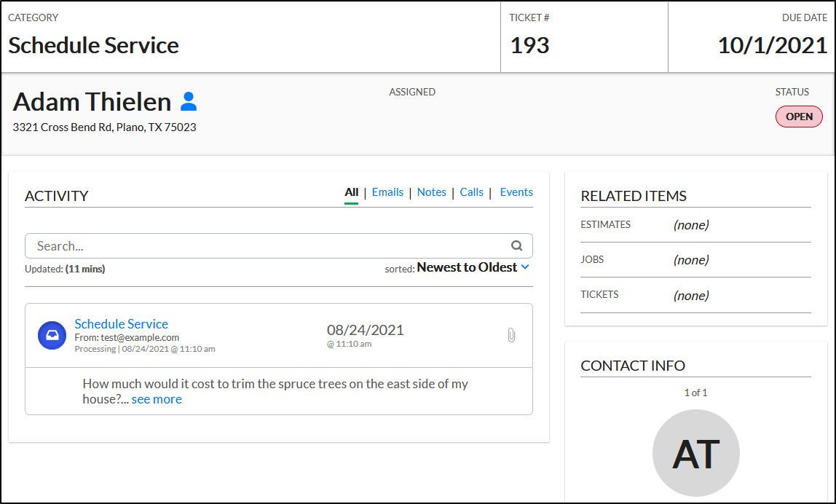Click inside the Activity search field
Viewport: 836px width, 504px height.
(x=262, y=246)
